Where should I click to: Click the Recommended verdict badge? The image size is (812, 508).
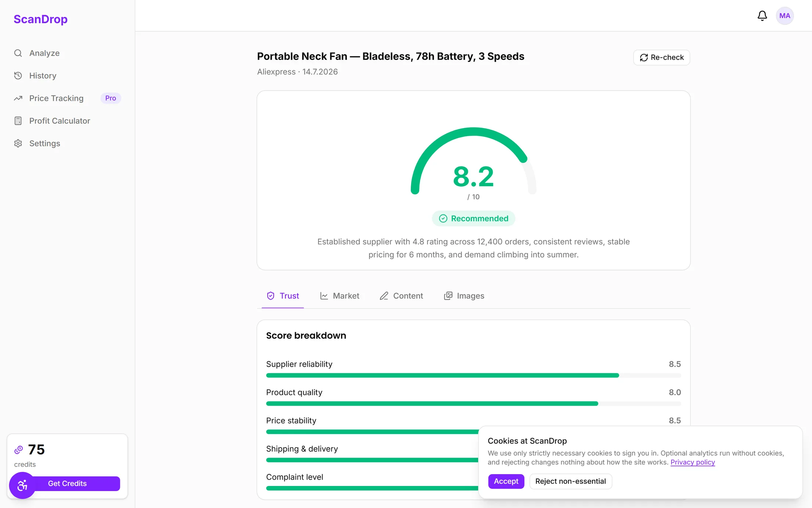(473, 219)
